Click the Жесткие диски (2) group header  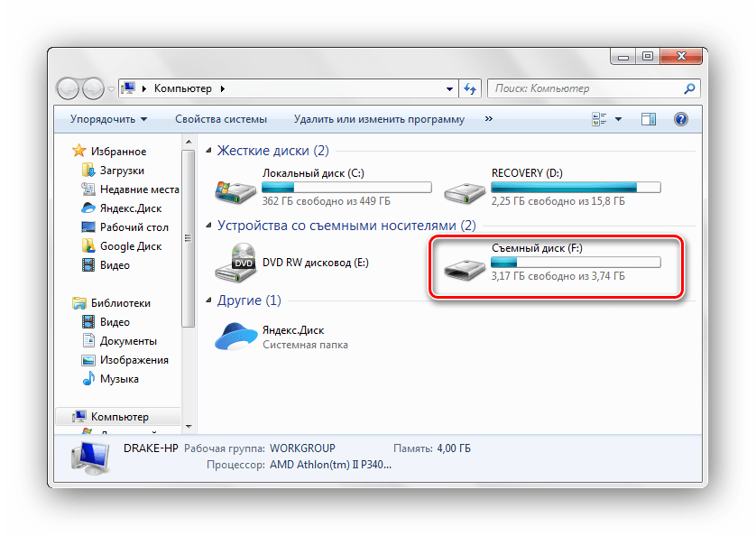coord(272,151)
